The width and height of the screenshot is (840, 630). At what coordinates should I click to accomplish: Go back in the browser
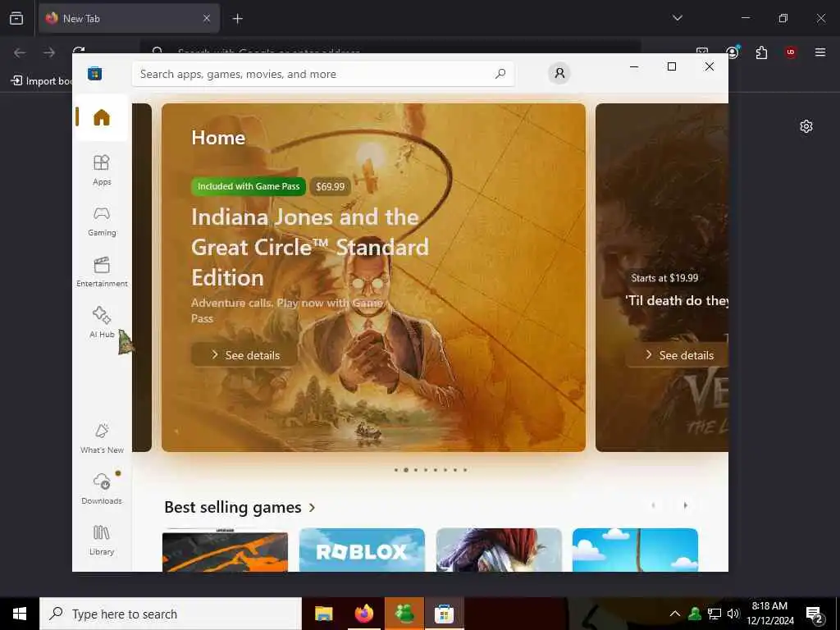[x=20, y=52]
